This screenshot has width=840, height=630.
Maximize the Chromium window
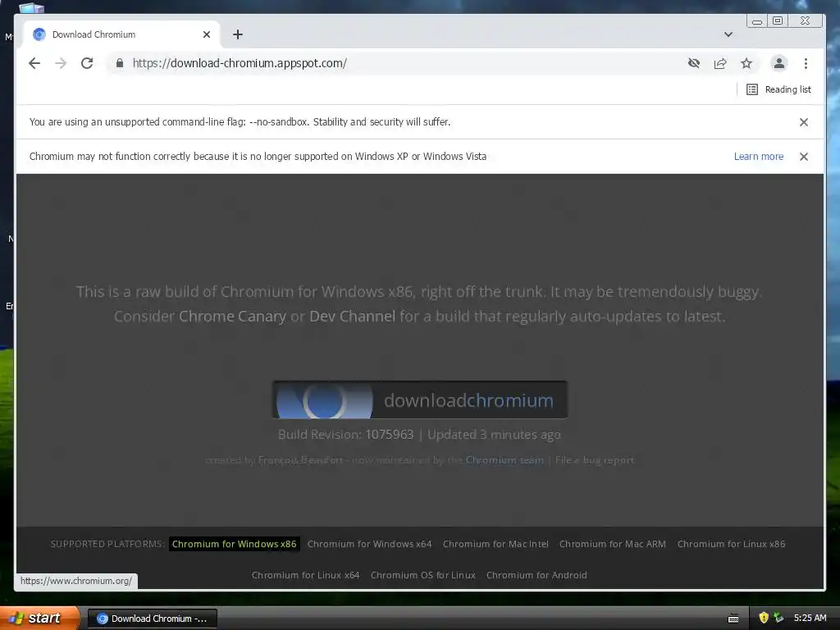click(x=778, y=21)
